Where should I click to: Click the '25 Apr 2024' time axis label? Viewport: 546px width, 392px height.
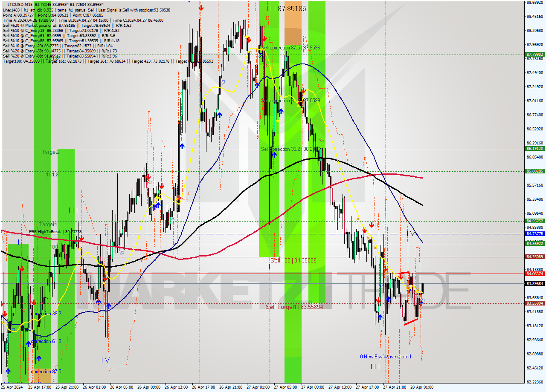click(x=12, y=387)
